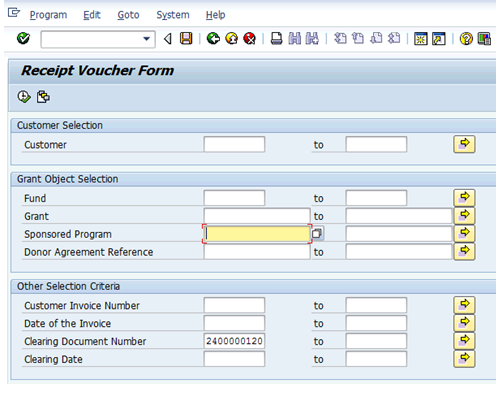Open multiple selection for Donor Agreement Reference

click(x=464, y=252)
